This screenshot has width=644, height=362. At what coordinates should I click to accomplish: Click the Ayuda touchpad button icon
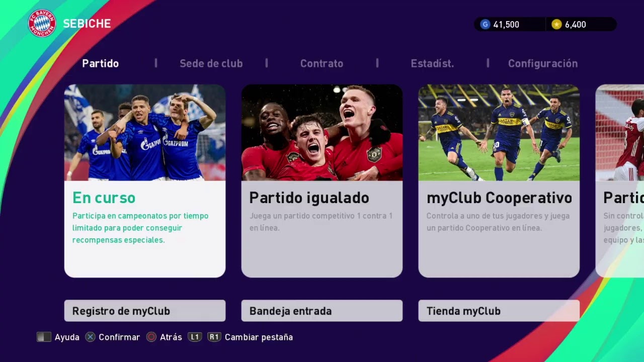click(x=44, y=337)
